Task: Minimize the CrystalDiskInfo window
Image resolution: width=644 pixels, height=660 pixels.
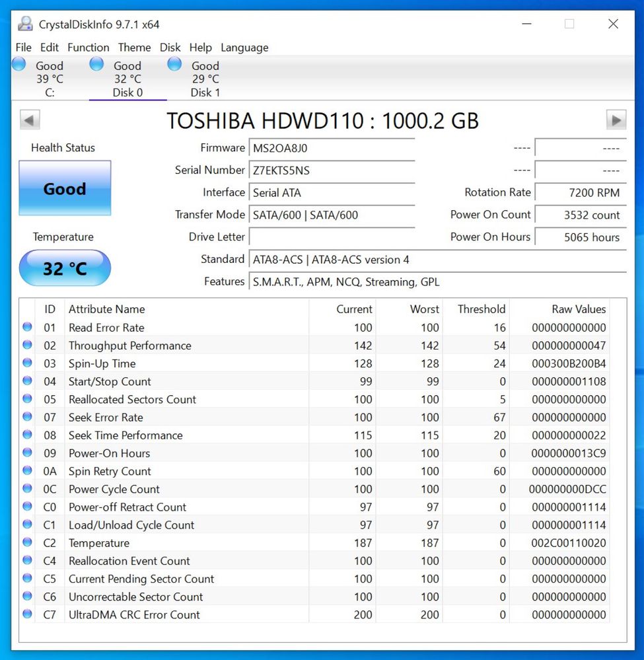Action: pyautogui.click(x=526, y=24)
